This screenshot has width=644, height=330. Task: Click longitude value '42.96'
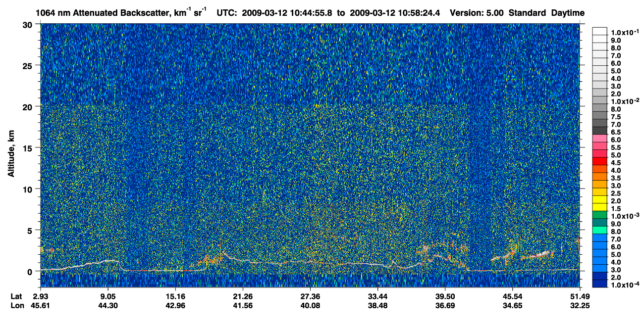[175, 305]
